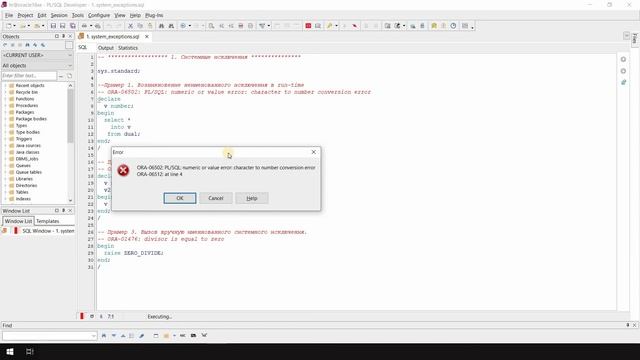This screenshot has height=360, width=640.
Task: Expand the Recent objects folder
Action: (5, 86)
